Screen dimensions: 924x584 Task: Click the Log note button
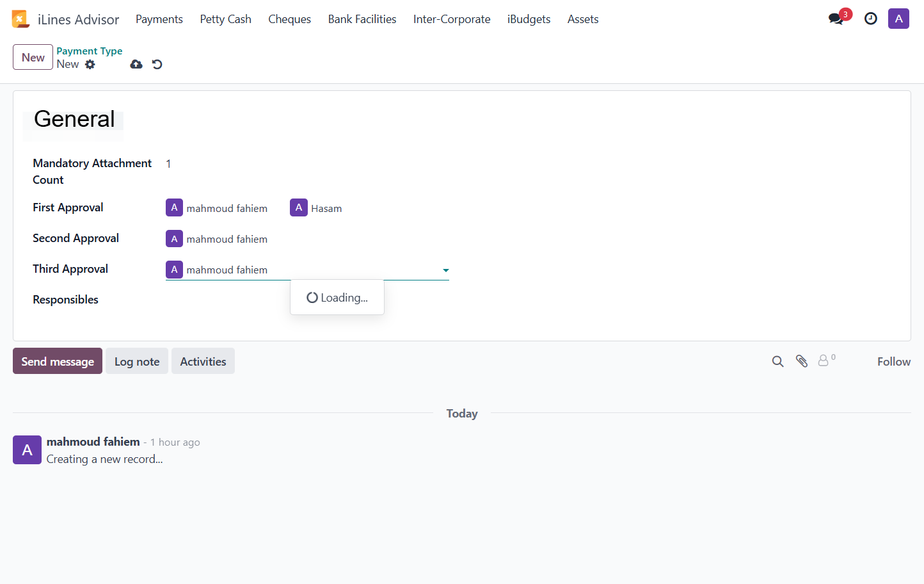pos(137,361)
